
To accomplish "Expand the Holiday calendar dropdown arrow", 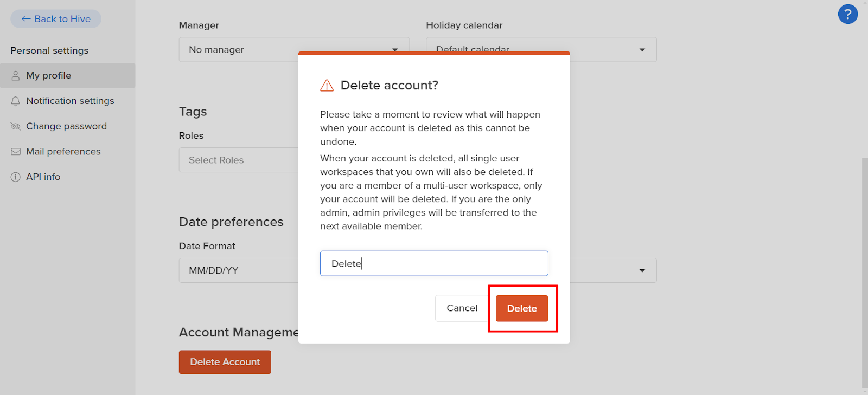I will pos(642,50).
